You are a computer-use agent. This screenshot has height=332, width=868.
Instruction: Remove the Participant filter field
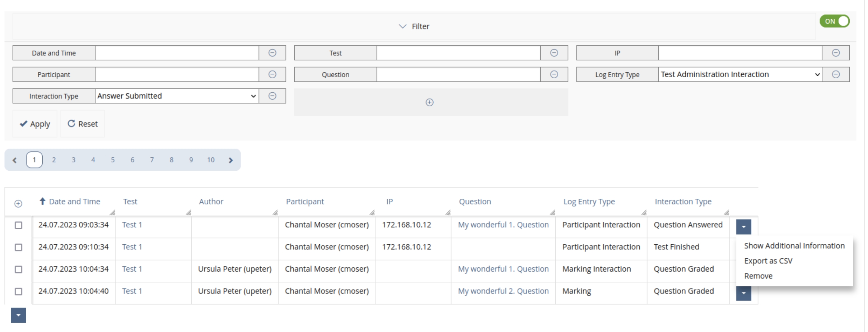pyautogui.click(x=272, y=74)
